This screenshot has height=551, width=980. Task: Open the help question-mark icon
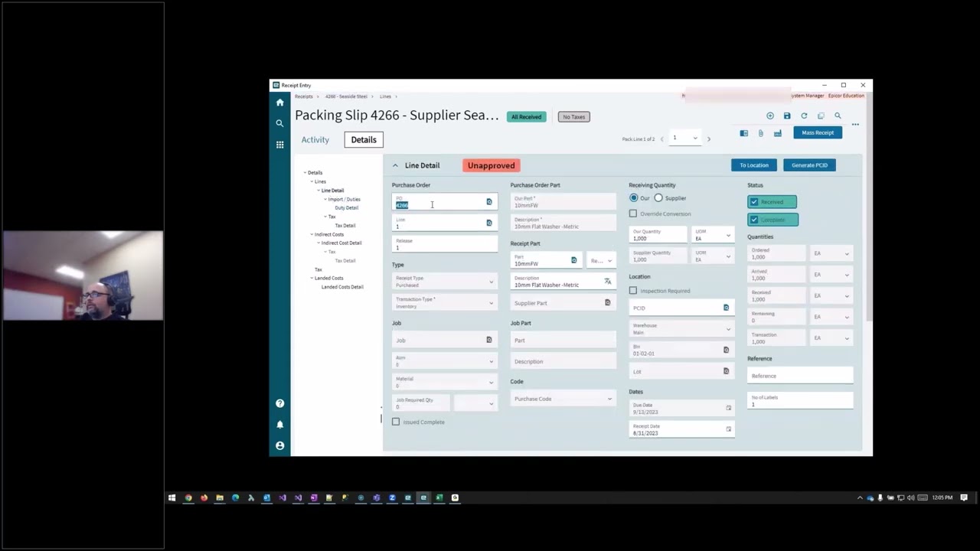pyautogui.click(x=279, y=403)
